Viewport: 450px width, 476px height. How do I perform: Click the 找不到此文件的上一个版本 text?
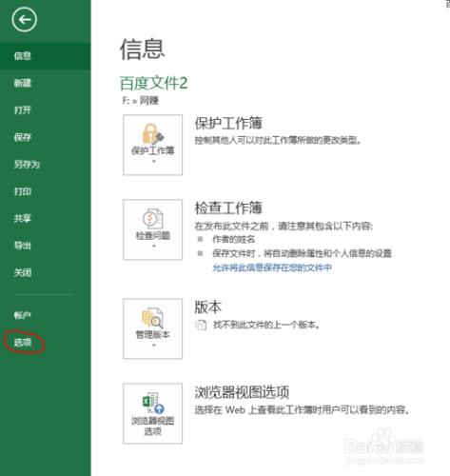pos(265,325)
